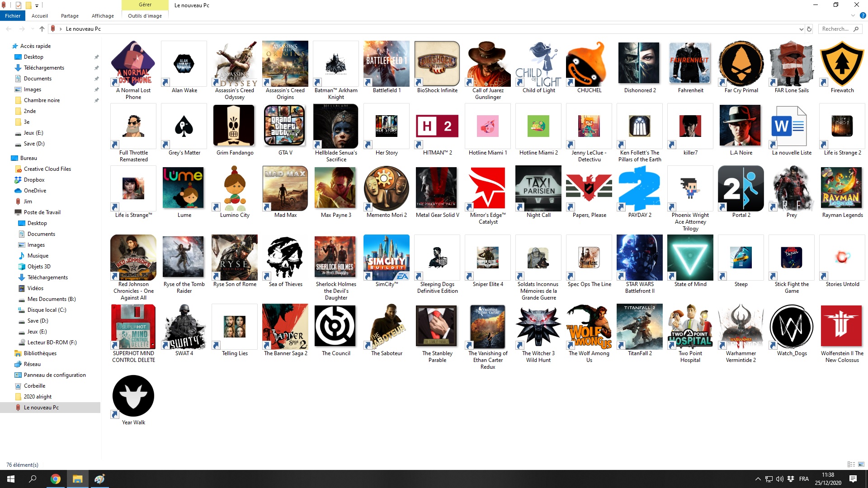The image size is (868, 488).
Task: Click The Witcher 3 Wild Hunt icon
Action: [538, 327]
